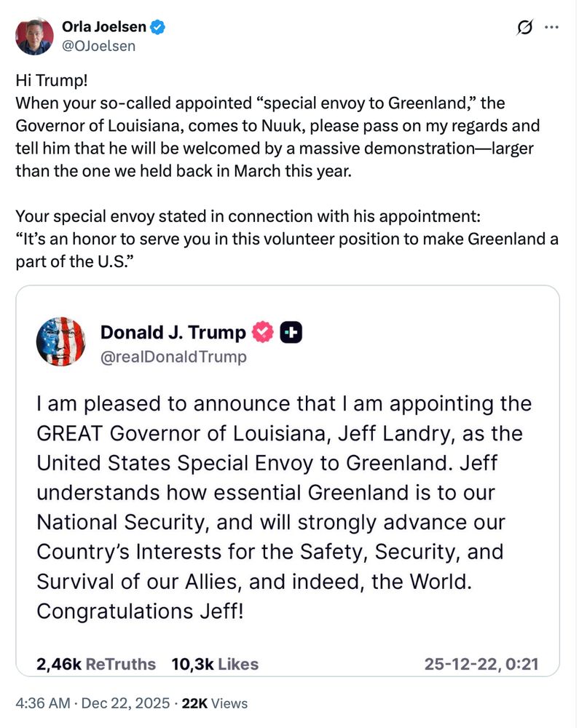Open the three-dot more options menu
This screenshot has height=728, width=579.
[x=551, y=28]
